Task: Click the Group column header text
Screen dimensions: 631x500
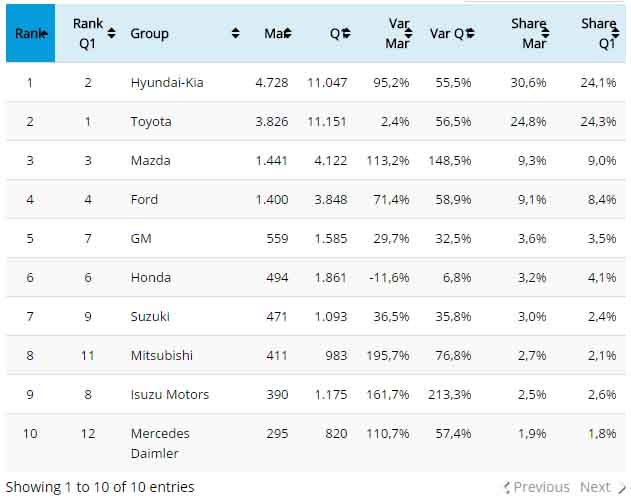Action: coord(149,33)
